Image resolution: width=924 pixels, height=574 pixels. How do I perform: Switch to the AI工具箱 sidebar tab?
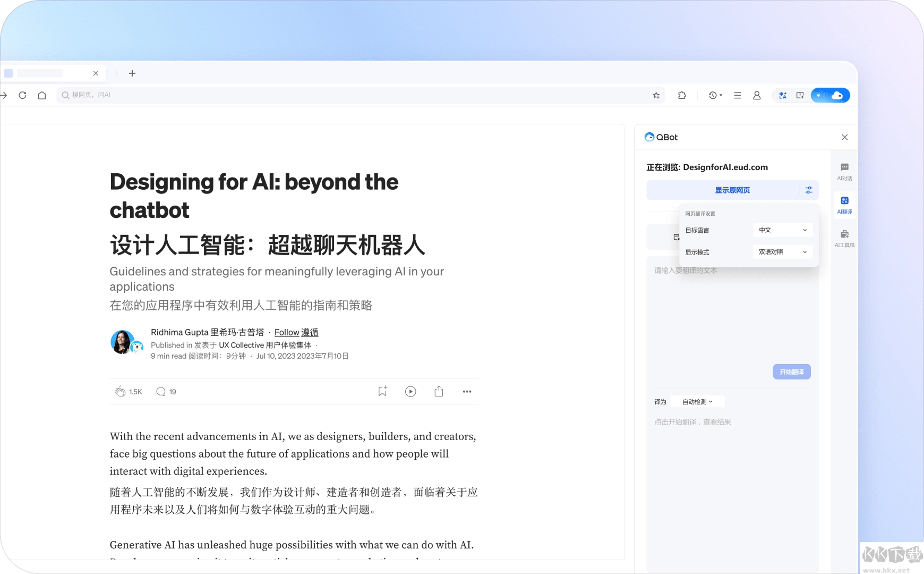[844, 238]
